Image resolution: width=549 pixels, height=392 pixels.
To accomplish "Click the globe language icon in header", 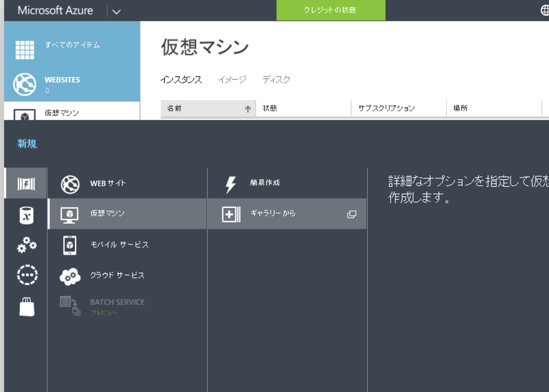I will [x=545, y=10].
